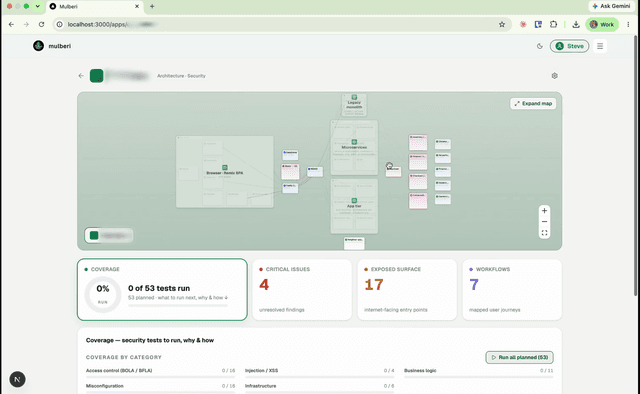
Task: Open app settings gear icon
Action: [554, 76]
